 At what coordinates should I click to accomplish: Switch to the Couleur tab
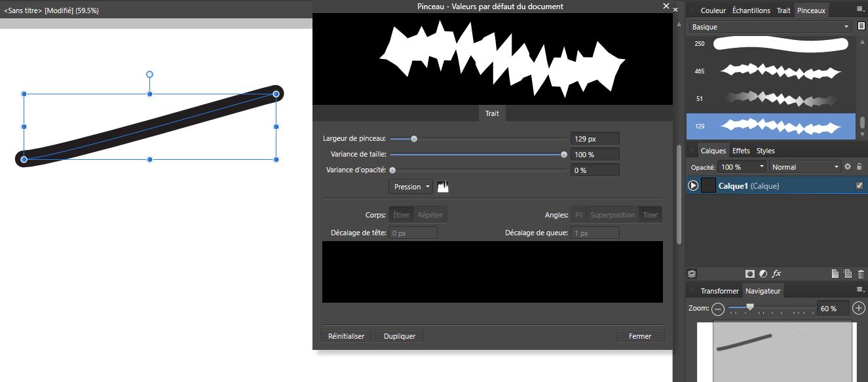pyautogui.click(x=713, y=10)
